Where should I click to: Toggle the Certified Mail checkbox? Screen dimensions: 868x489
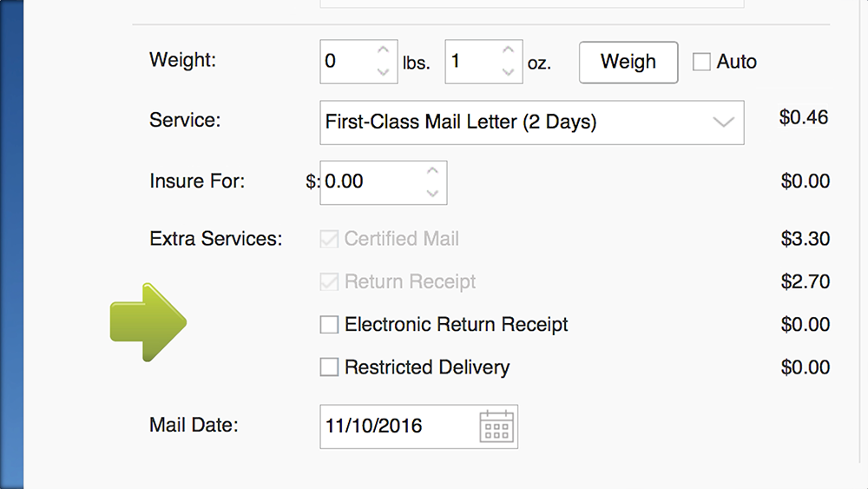tap(329, 239)
